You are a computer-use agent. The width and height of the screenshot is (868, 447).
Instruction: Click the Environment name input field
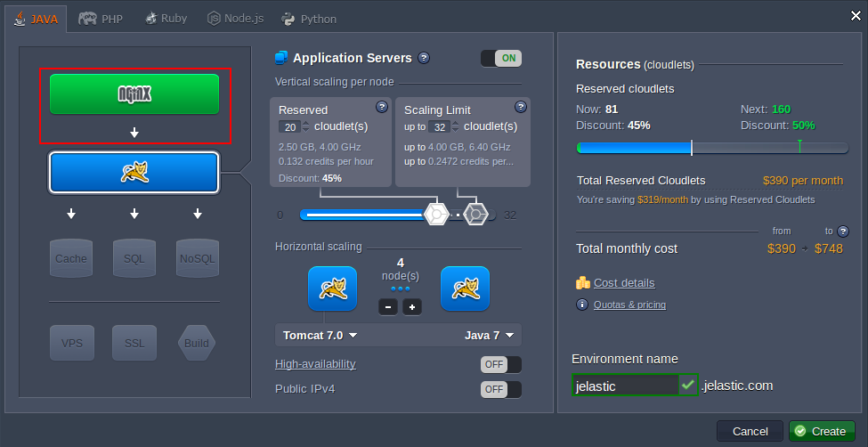point(625,385)
